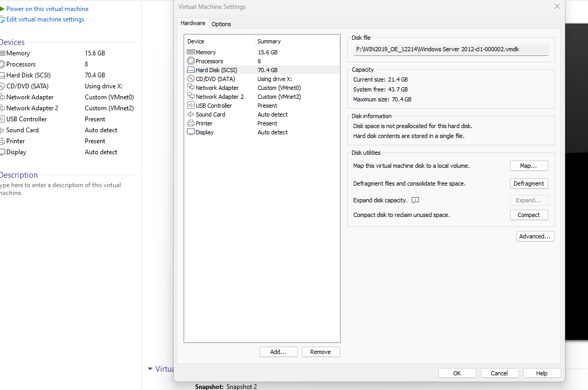The width and height of the screenshot is (588, 390).
Task: Select the USB Controller icon
Action: click(191, 106)
